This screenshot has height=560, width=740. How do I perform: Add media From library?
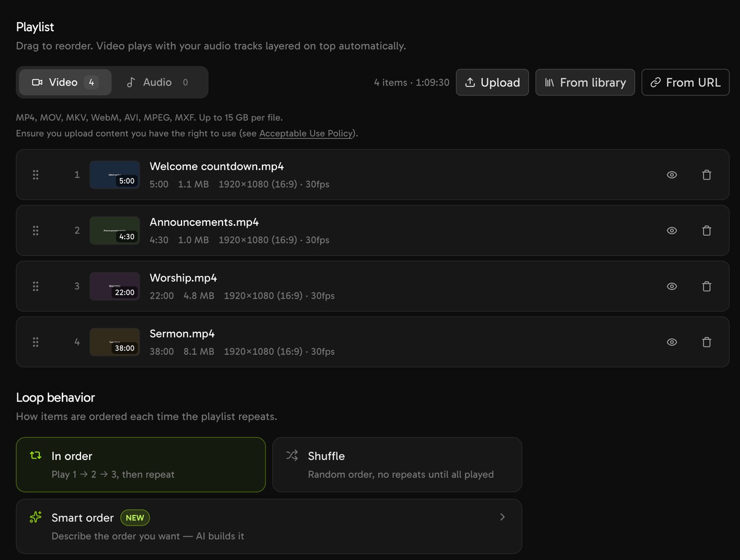click(585, 82)
